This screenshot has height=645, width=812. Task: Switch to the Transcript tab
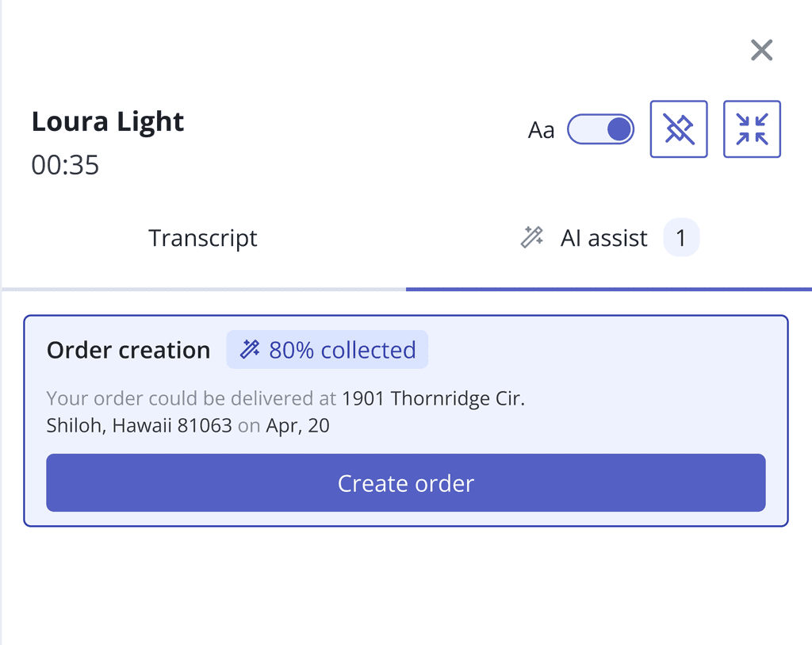point(203,238)
